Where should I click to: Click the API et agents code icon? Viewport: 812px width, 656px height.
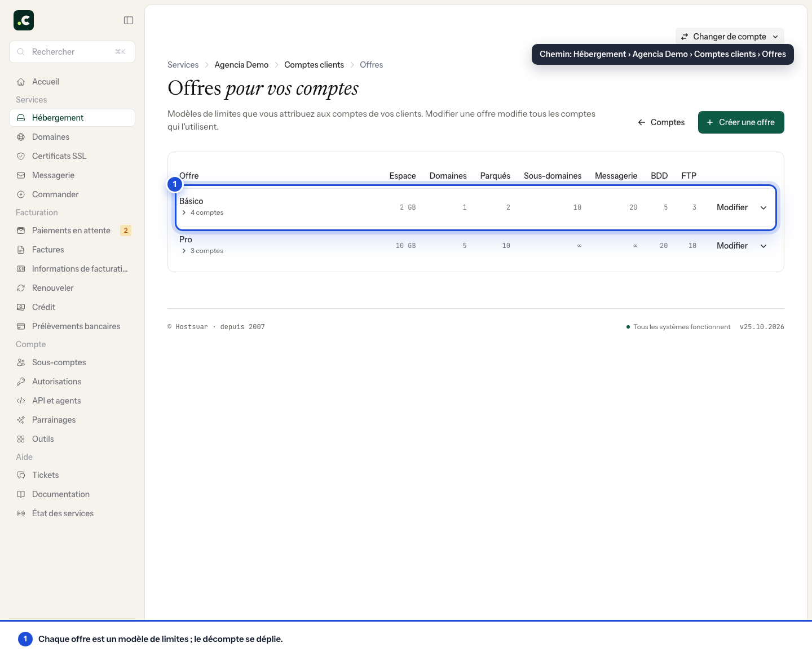21,401
